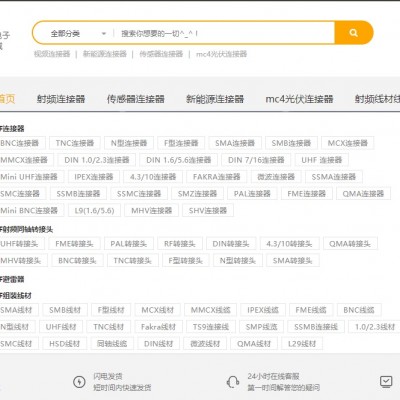The image size is (400, 400).
Task: Select the QMA转接头 adapter tag
Action: [x=350, y=244]
